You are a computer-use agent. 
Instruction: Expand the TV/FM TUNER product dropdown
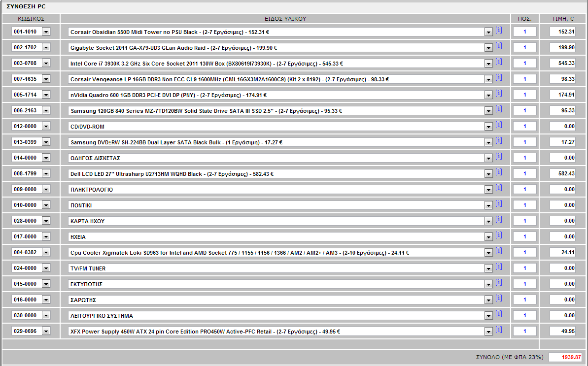488,268
